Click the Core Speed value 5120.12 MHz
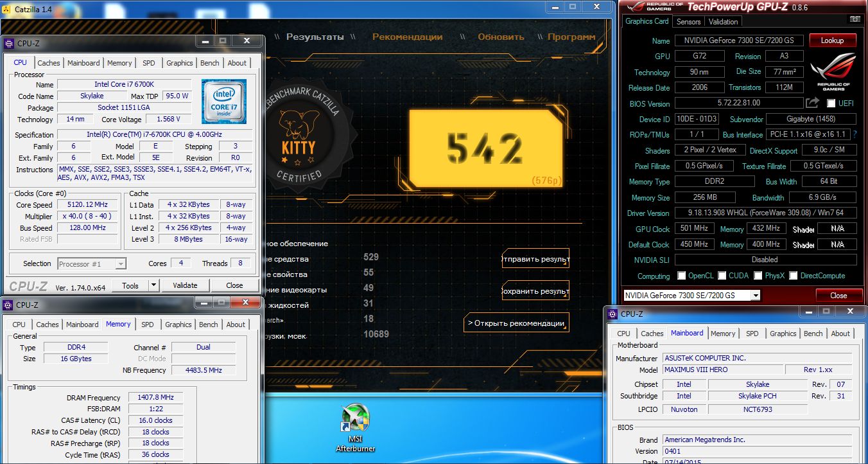The image size is (868, 464). click(x=88, y=204)
